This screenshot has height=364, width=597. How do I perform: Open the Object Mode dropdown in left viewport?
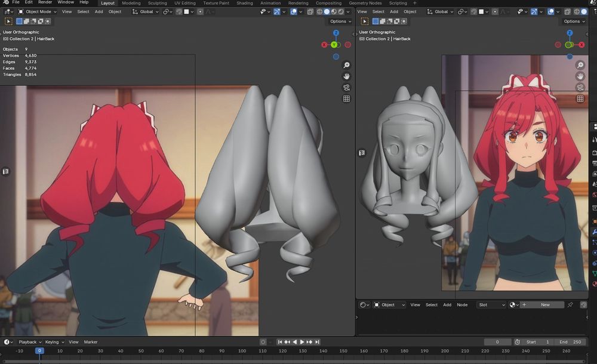click(x=37, y=12)
